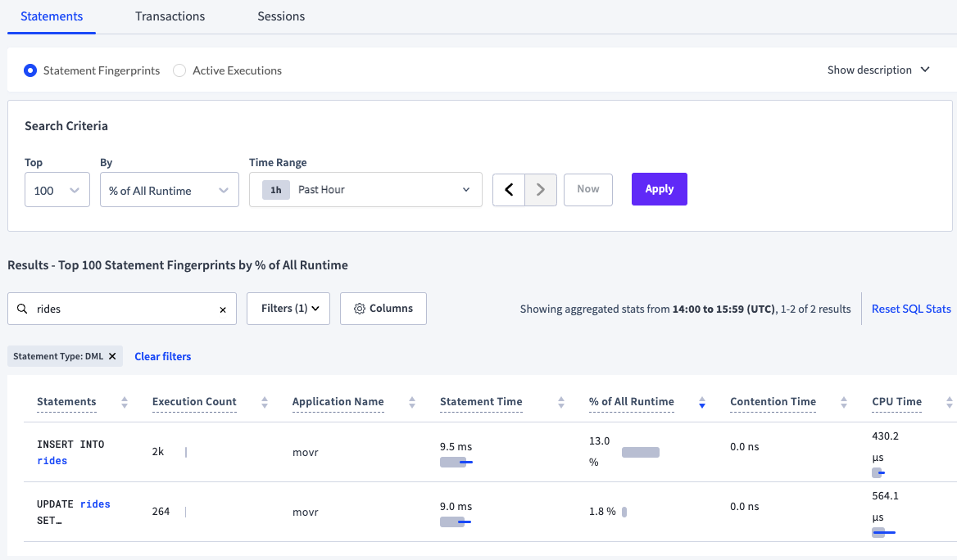957x560 pixels.
Task: Sort by Contention Time column sort icon
Action: click(844, 402)
